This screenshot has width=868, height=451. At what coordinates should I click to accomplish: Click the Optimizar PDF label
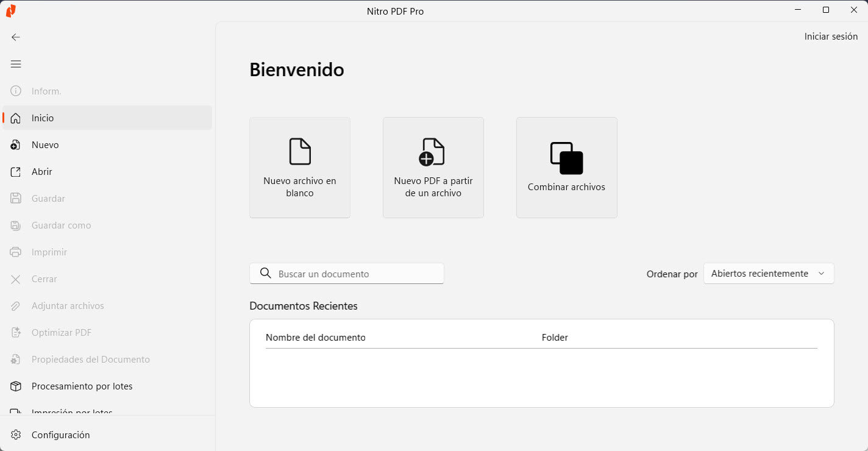[62, 333]
